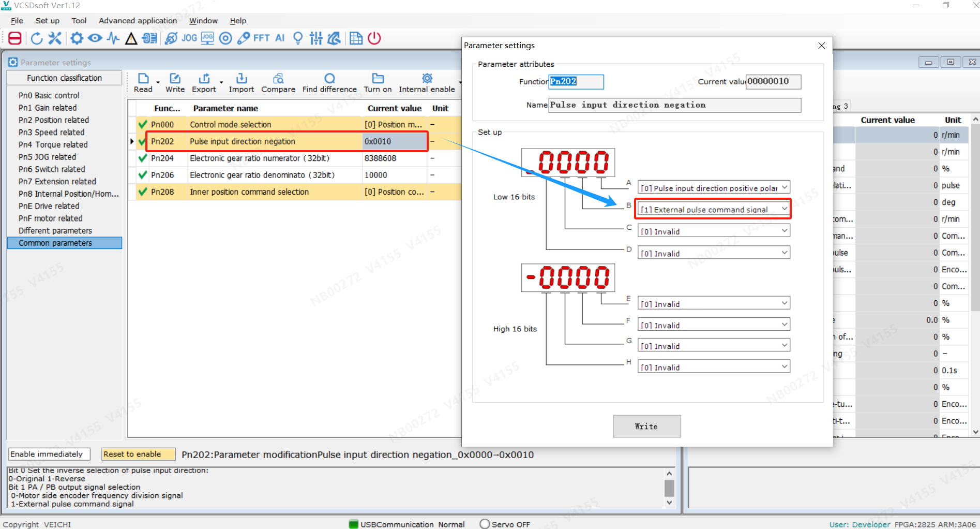Open the slider tuning adjustments icon
Screen dimensions: 980x529
point(316,38)
